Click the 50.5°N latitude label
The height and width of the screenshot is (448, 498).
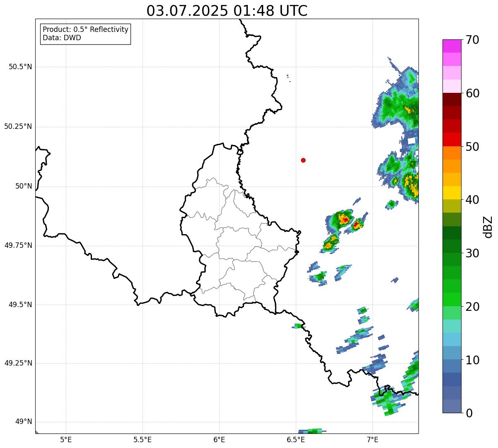point(20,67)
